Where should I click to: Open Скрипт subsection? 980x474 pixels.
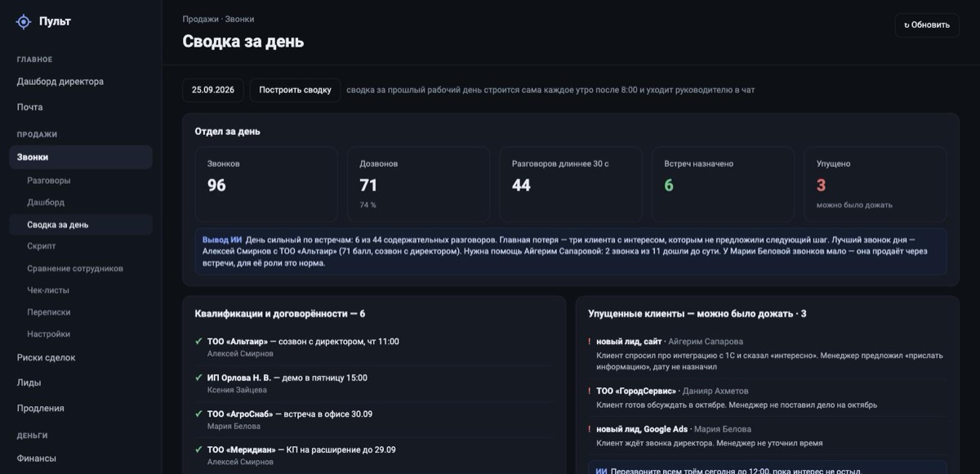42,246
